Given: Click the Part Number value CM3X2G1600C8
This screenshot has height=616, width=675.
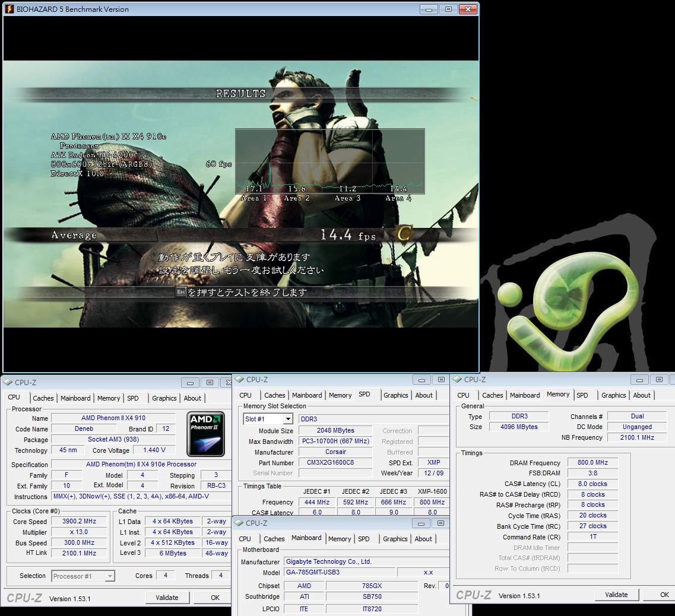Looking at the screenshot, I should pyautogui.click(x=335, y=463).
